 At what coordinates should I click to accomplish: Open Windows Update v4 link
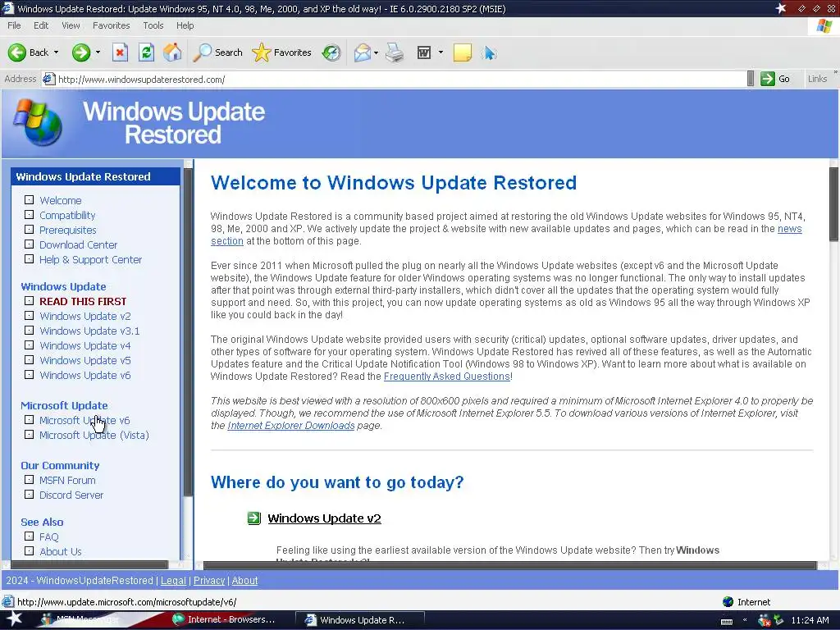point(85,345)
